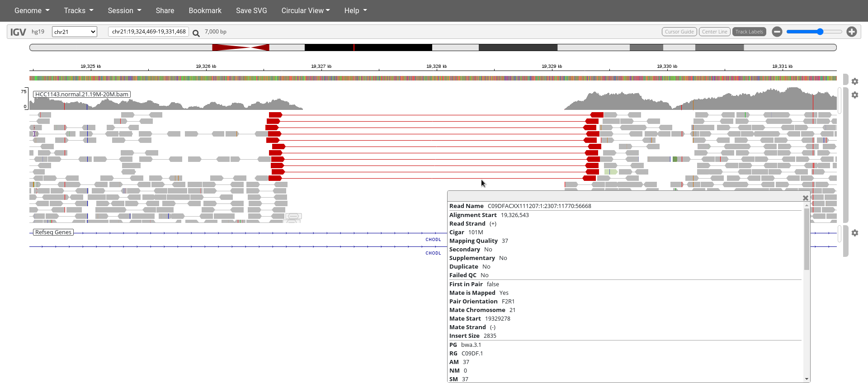This screenshot has width=868, height=383.
Task: Click the Alignment Start value 19,326,543
Action: click(514, 215)
